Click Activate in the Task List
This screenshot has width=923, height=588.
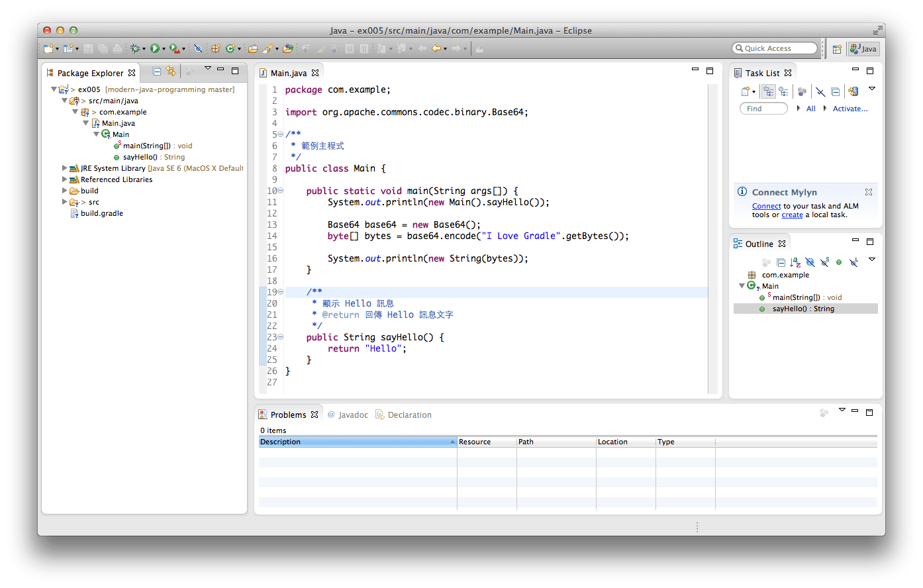pos(850,108)
